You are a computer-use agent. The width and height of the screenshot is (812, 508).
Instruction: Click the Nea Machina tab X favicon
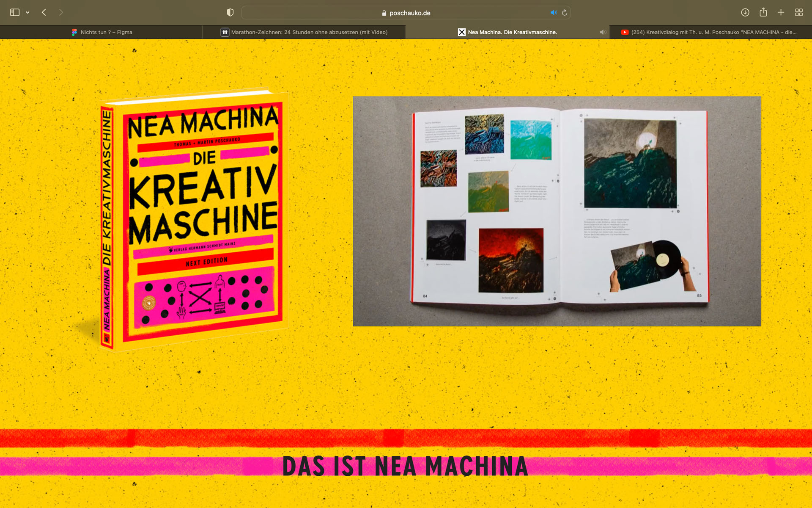[461, 32]
